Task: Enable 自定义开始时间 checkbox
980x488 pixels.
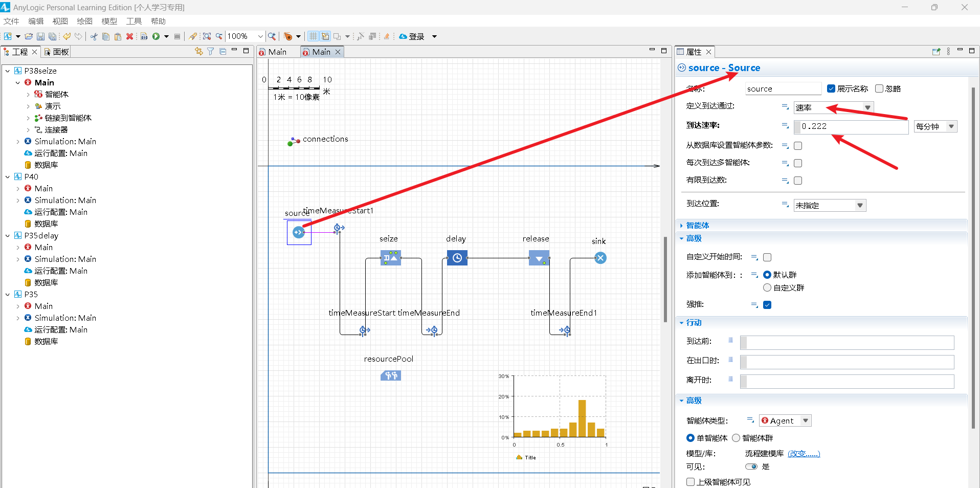Action: tap(767, 257)
